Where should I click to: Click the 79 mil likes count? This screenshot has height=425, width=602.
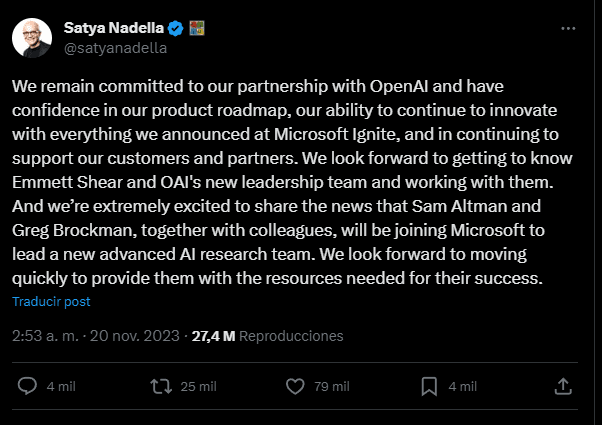(332, 386)
